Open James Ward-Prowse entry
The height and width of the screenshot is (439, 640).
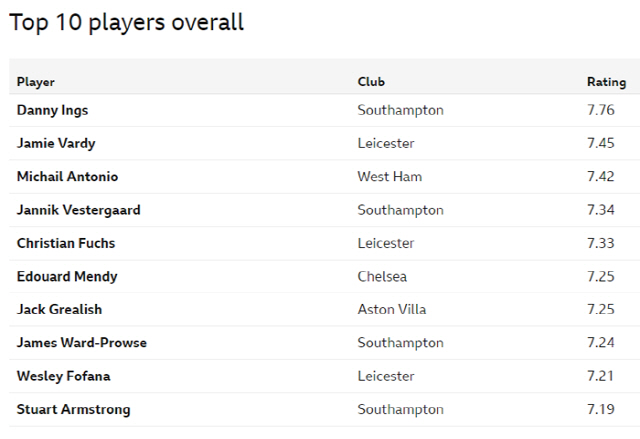82,343
